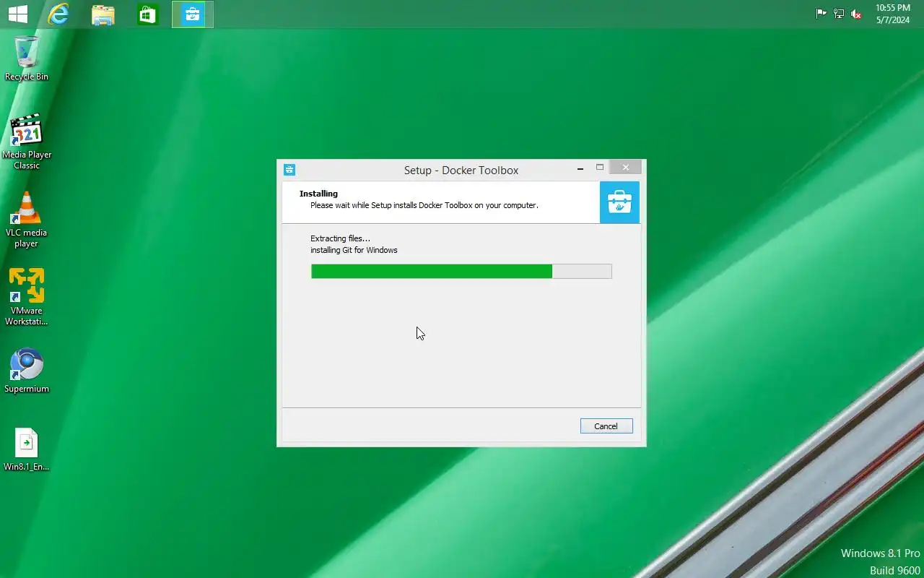Open the Recycle Bin desktop icon

[27, 58]
